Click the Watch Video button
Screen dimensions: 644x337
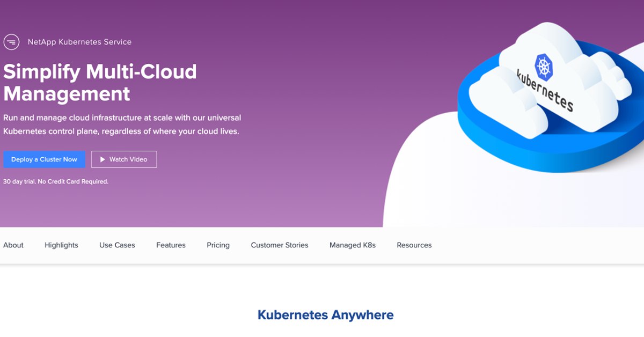(124, 159)
